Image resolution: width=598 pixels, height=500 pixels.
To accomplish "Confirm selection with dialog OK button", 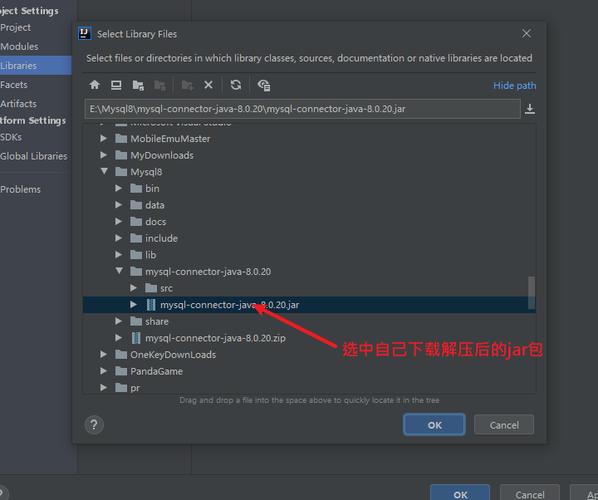I will pyautogui.click(x=434, y=424).
